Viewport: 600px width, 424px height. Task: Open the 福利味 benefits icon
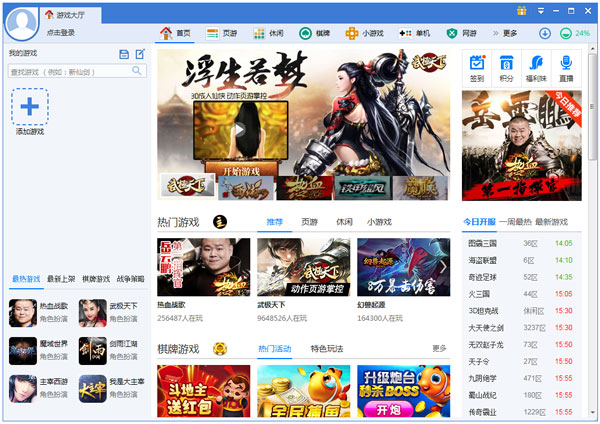536,68
